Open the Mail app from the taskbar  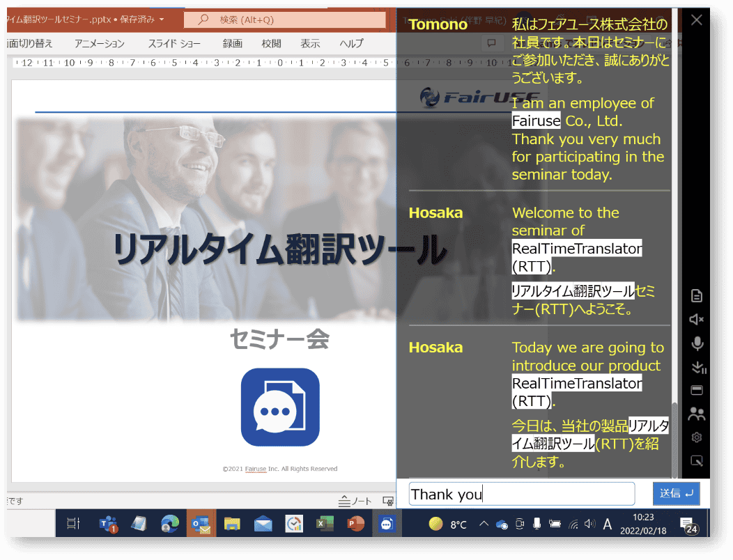point(263,524)
